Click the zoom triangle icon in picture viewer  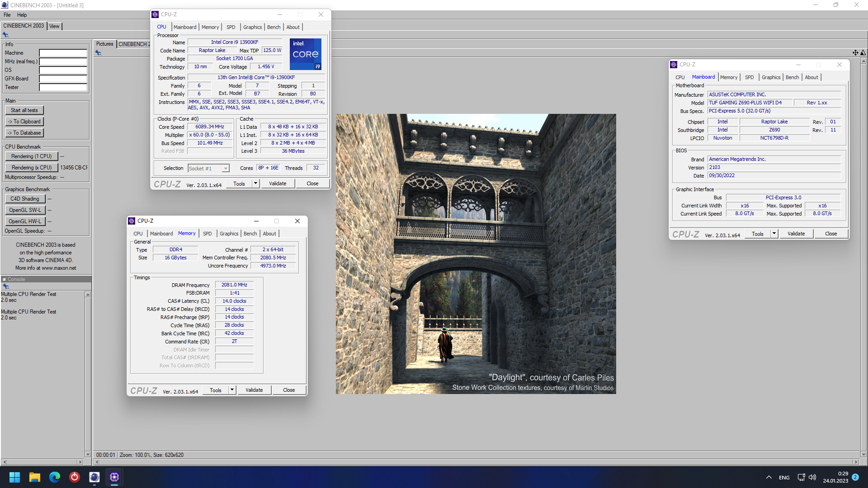click(863, 53)
